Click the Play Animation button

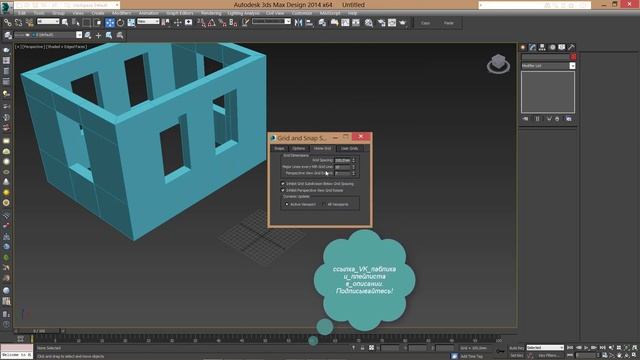tap(586, 348)
